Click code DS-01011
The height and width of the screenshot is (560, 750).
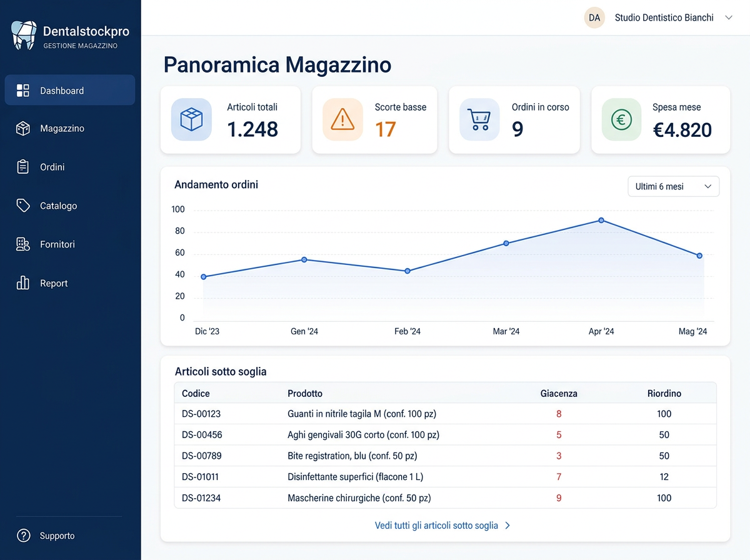200,477
